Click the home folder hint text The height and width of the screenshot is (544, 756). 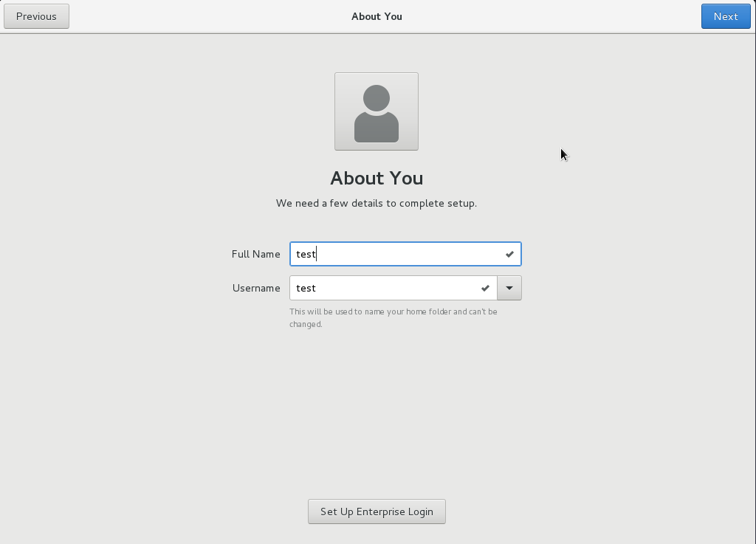[394, 318]
